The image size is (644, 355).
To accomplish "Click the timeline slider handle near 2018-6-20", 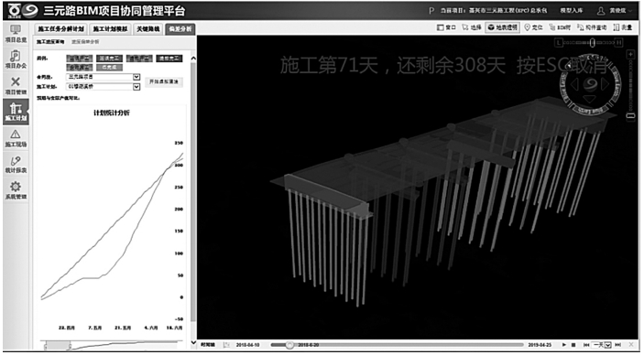I will click(x=289, y=345).
